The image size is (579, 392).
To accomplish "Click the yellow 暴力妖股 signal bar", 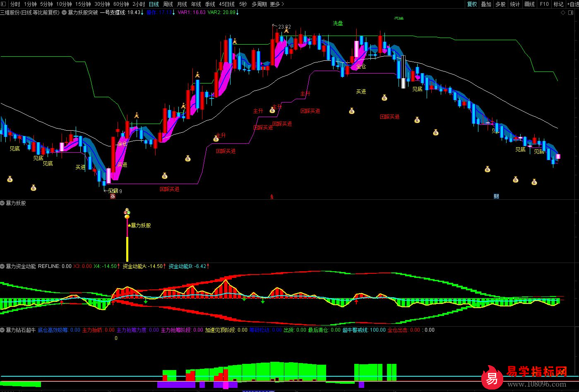I will pos(127,249).
